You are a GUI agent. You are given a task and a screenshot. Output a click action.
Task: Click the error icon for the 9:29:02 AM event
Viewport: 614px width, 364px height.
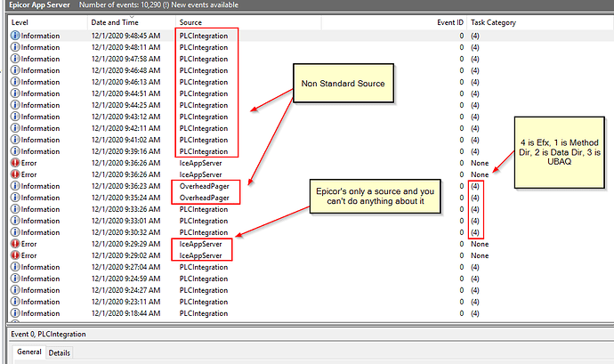15,255
